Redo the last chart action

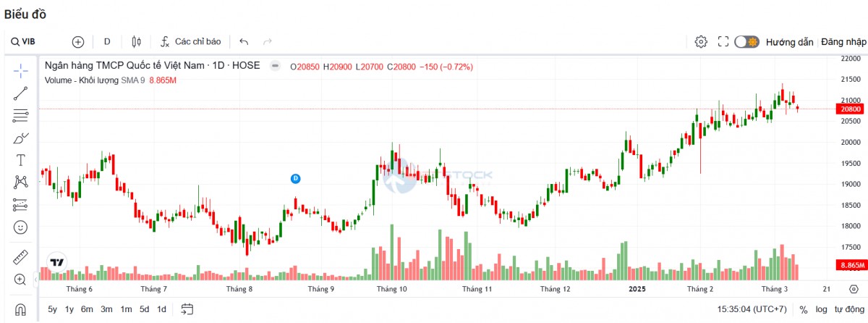point(268,42)
